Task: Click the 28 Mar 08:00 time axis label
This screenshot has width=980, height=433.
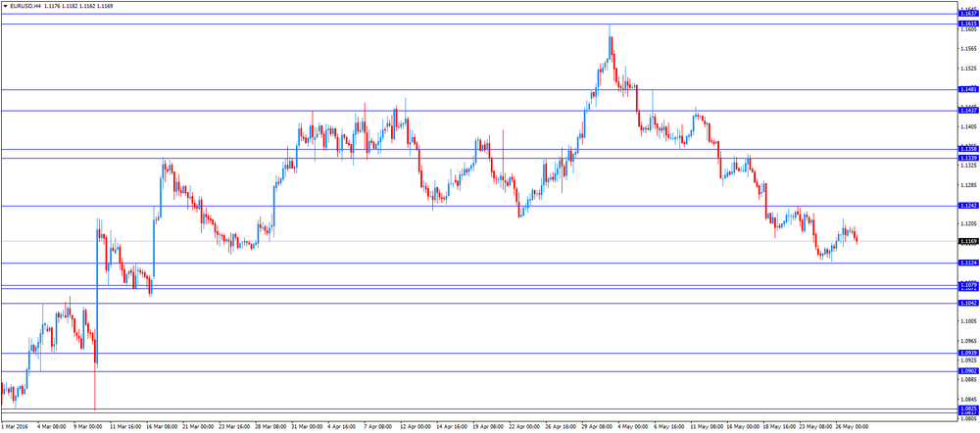Action: click(x=270, y=427)
